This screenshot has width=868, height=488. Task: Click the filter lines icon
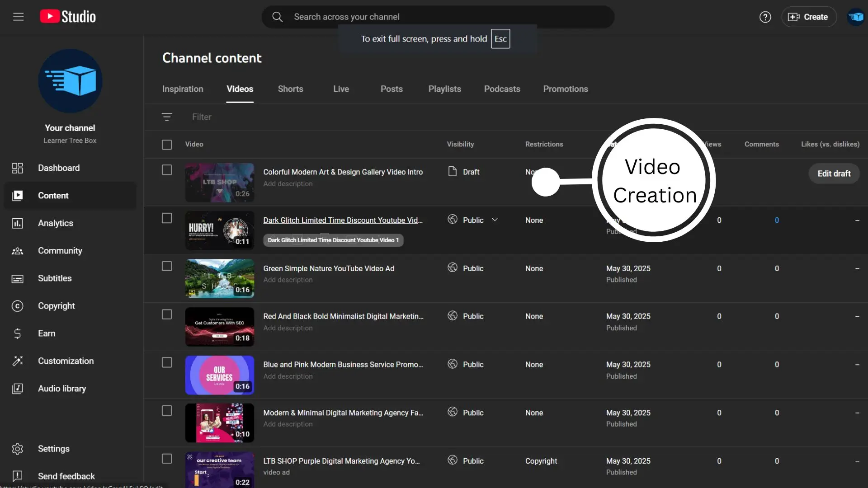(166, 117)
